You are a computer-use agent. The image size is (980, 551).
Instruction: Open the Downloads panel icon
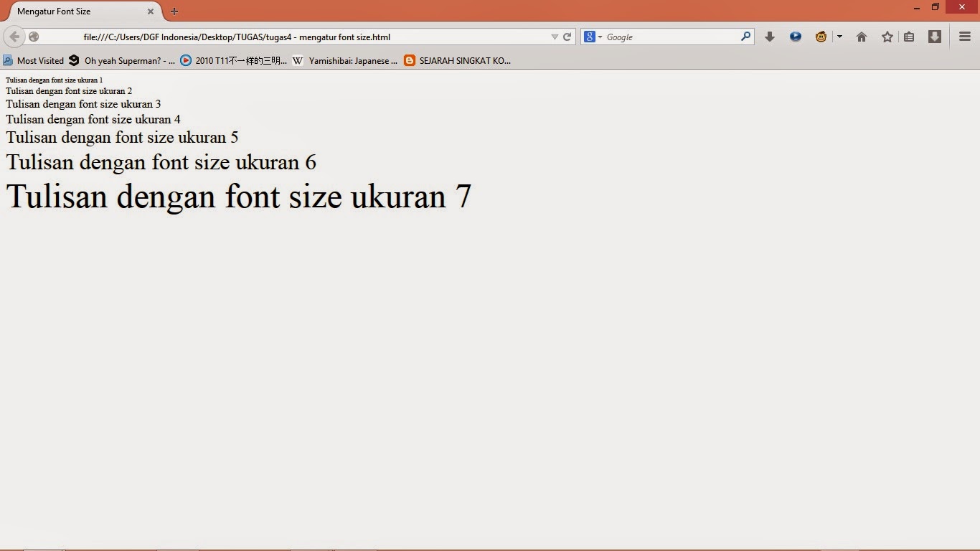click(770, 37)
